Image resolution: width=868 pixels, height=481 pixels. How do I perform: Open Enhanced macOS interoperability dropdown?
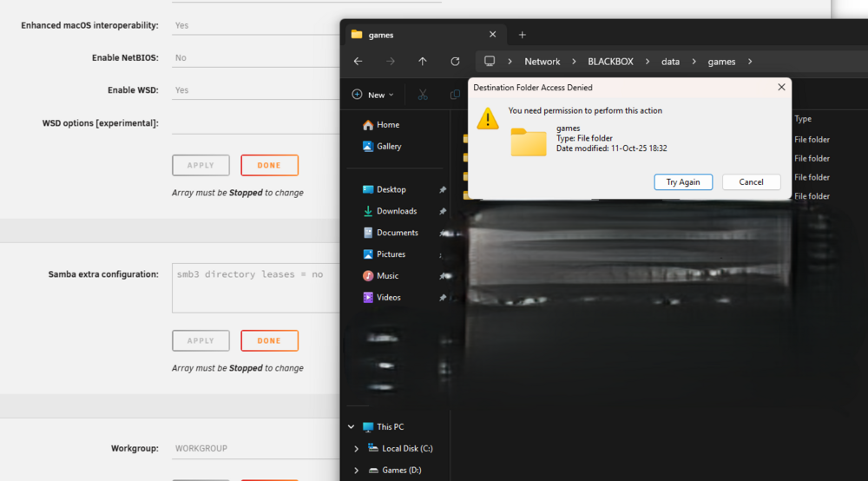pos(256,25)
